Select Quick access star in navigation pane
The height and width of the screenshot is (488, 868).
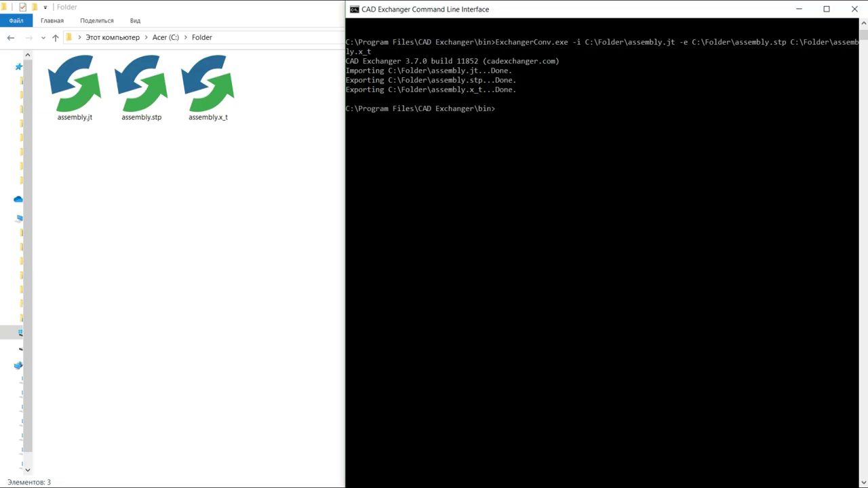(x=18, y=66)
